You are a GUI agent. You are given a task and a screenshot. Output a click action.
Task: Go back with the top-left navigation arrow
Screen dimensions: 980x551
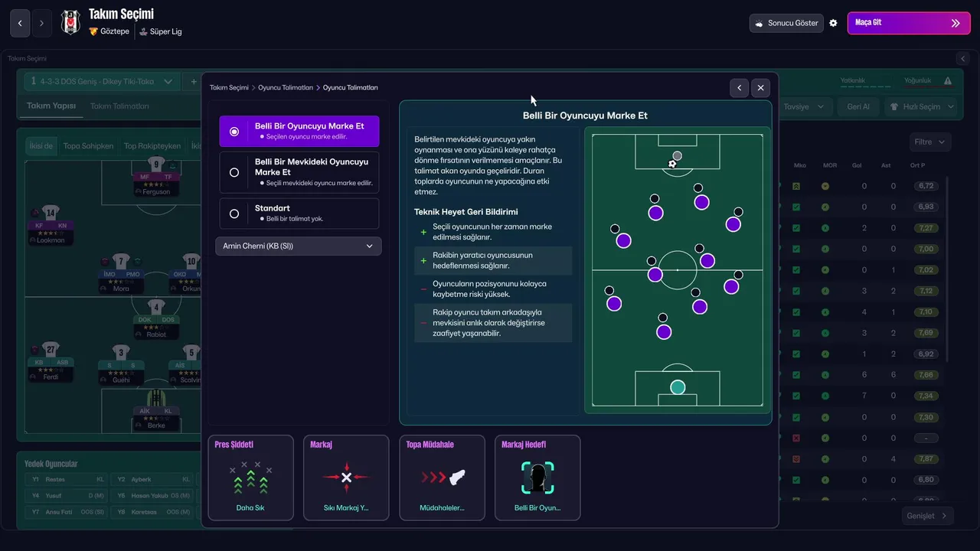[x=20, y=23]
